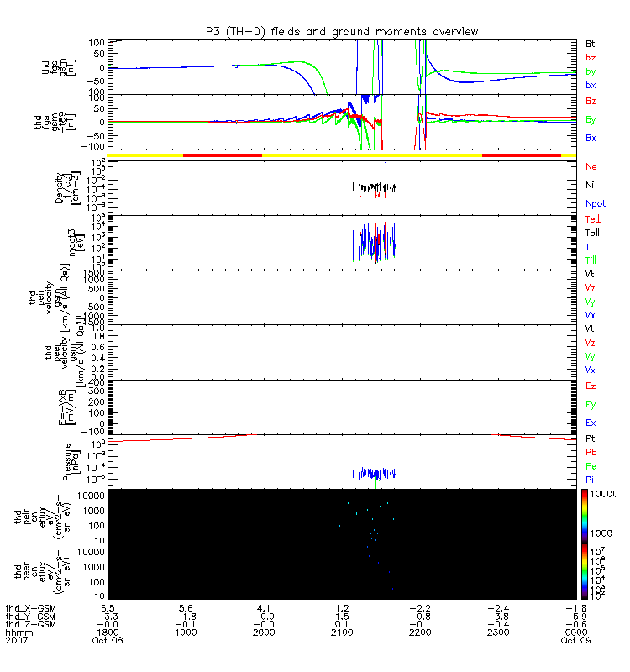Click the data cluster in the density panel
The height and width of the screenshot is (672, 630).
[x=374, y=187]
